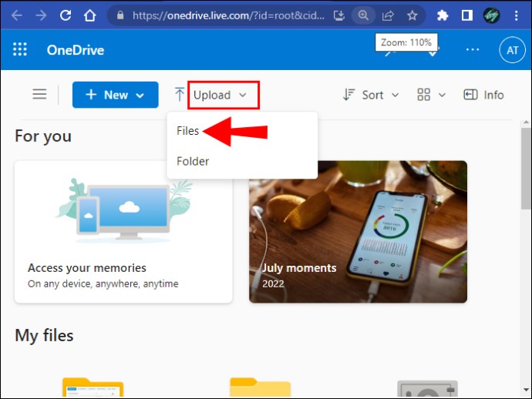Open the Info details pane
Screen dimensions: 532x399
pyautogui.click(x=483, y=95)
